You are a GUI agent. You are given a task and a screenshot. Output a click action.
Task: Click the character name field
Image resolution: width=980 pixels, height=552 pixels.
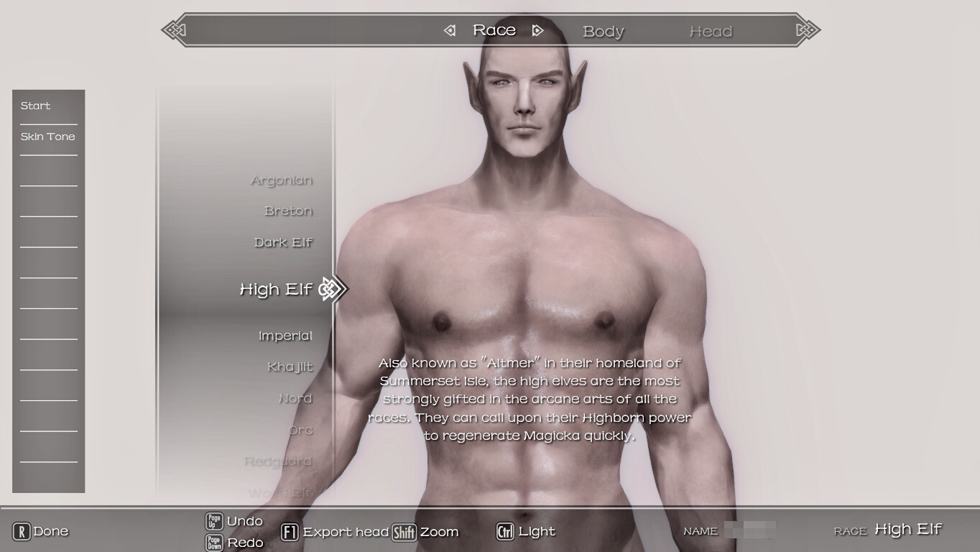(750, 530)
